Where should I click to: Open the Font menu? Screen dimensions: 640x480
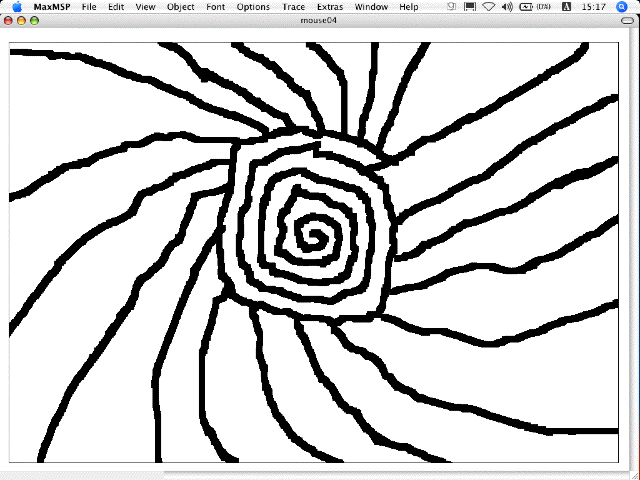pos(215,7)
